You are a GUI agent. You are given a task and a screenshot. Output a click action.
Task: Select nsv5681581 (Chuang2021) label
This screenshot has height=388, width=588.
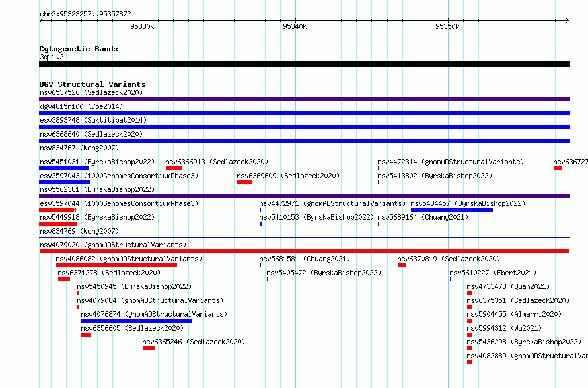[305, 259]
